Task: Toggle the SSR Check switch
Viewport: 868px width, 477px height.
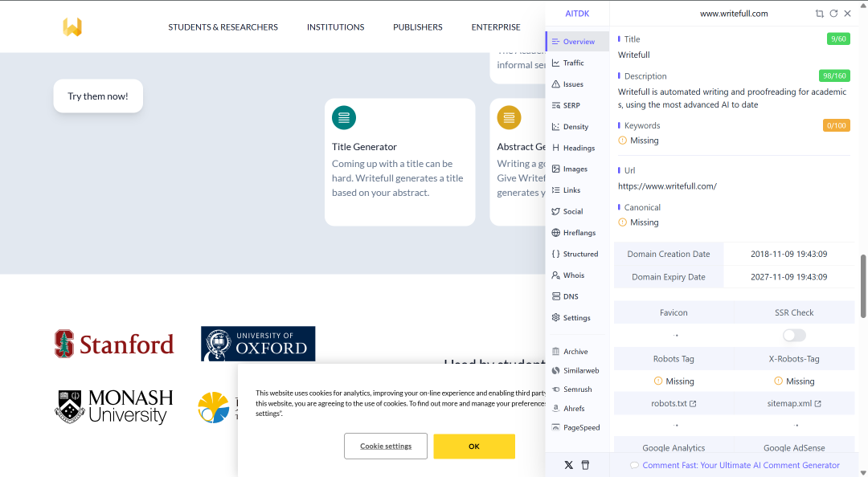Action: click(x=794, y=336)
